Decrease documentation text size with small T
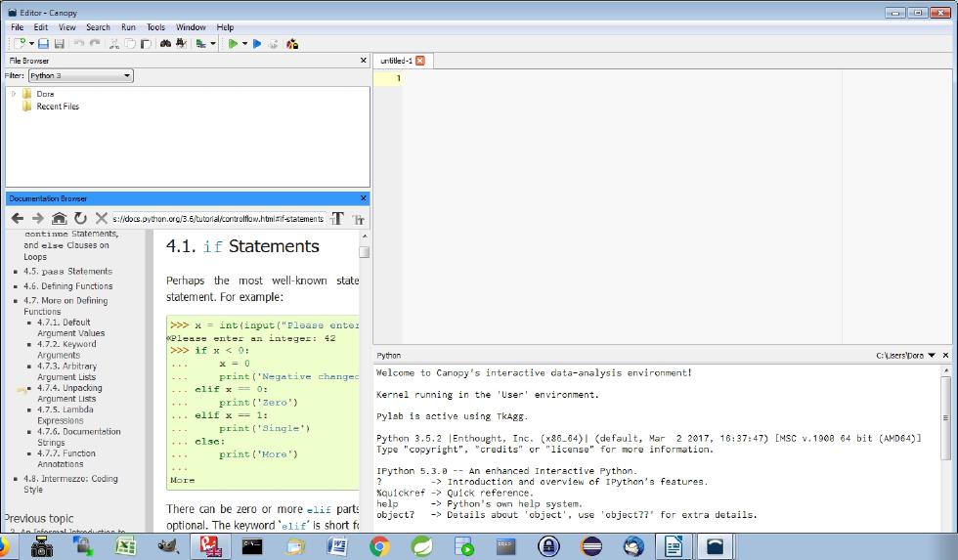 [x=358, y=219]
